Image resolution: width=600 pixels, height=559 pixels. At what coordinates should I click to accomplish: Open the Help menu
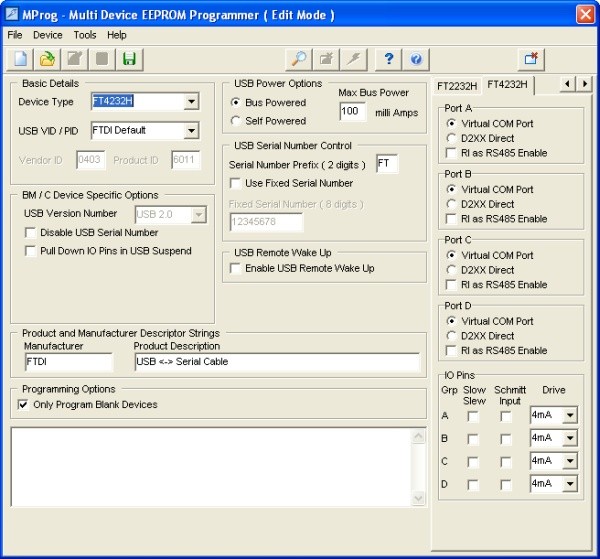(x=116, y=35)
